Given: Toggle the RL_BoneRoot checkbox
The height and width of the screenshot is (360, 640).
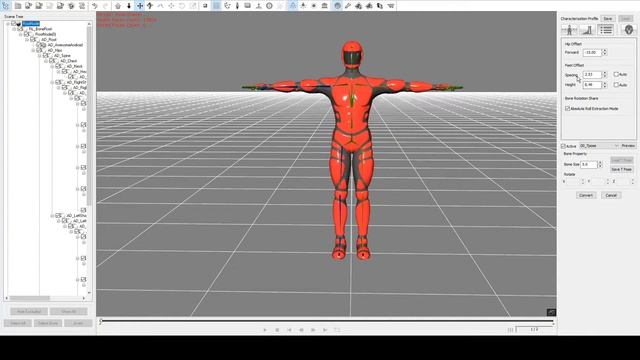Looking at the screenshot, I should coord(20,29).
